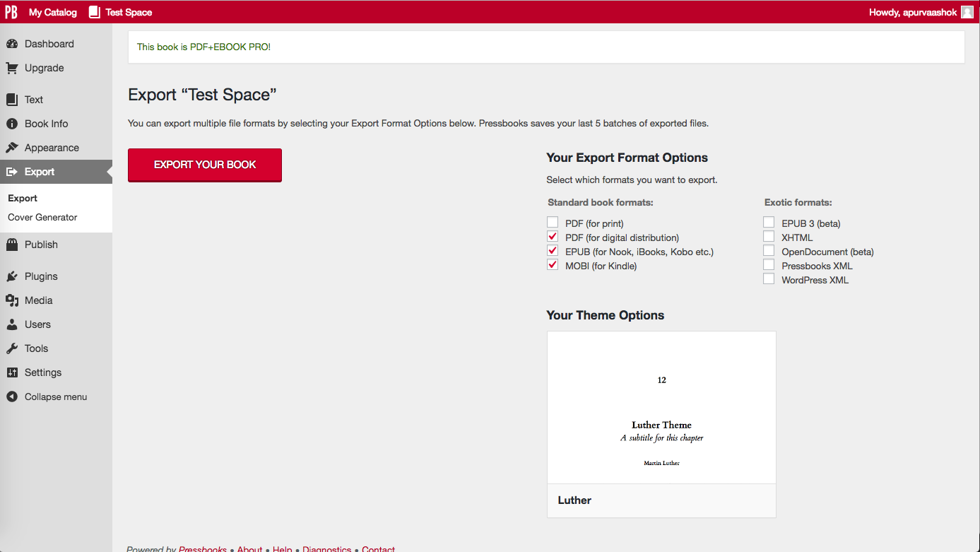
Task: Open the Pressbooks footer link
Action: 203,548
